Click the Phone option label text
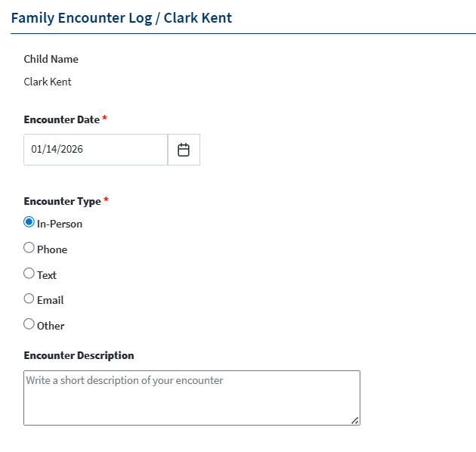Viewport: 476px width, 452px height. (x=52, y=249)
